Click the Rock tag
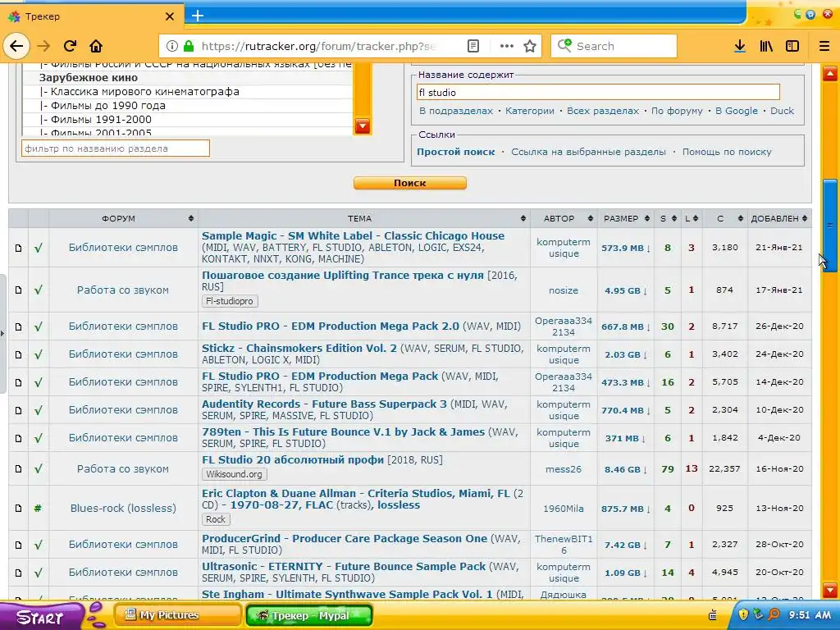 (x=216, y=519)
